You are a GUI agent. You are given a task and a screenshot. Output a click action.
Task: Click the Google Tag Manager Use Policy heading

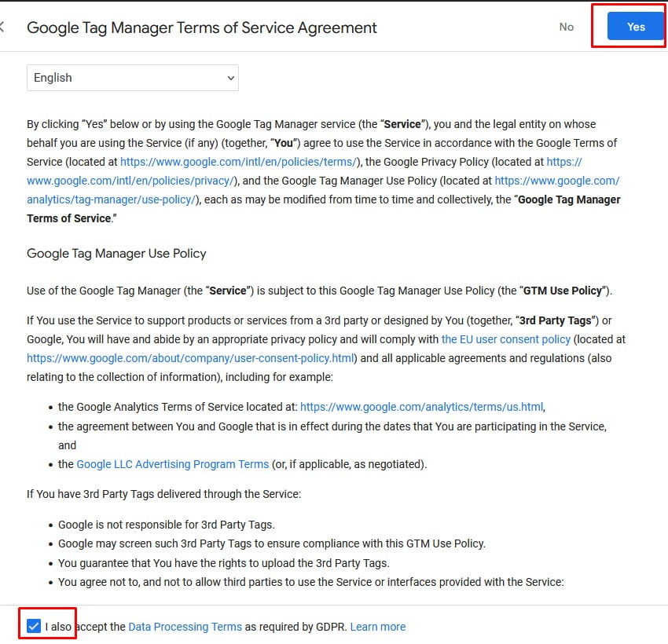click(116, 254)
